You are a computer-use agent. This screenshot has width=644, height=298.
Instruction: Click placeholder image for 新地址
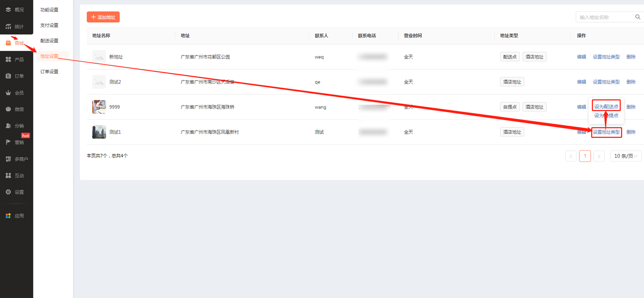[x=99, y=57]
